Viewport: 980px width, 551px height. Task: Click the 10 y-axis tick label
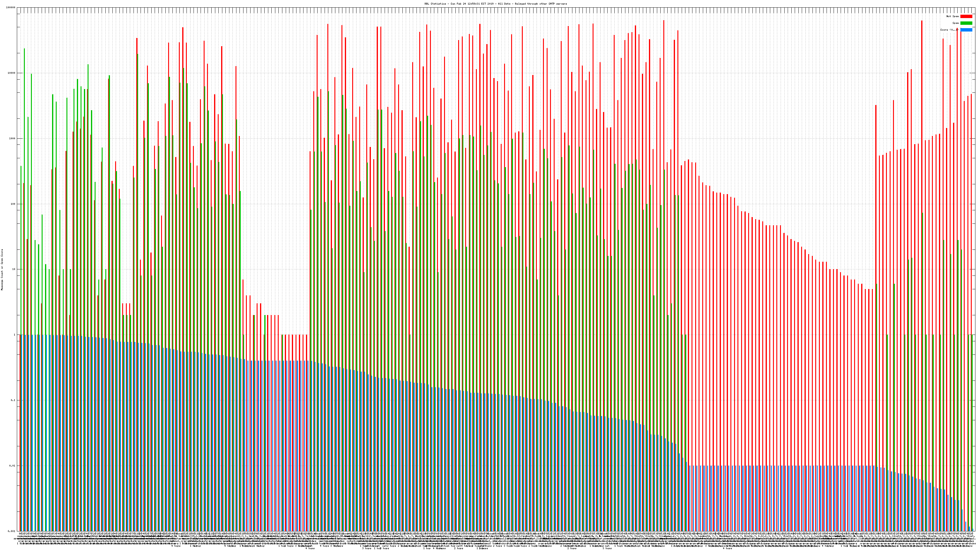click(14, 269)
